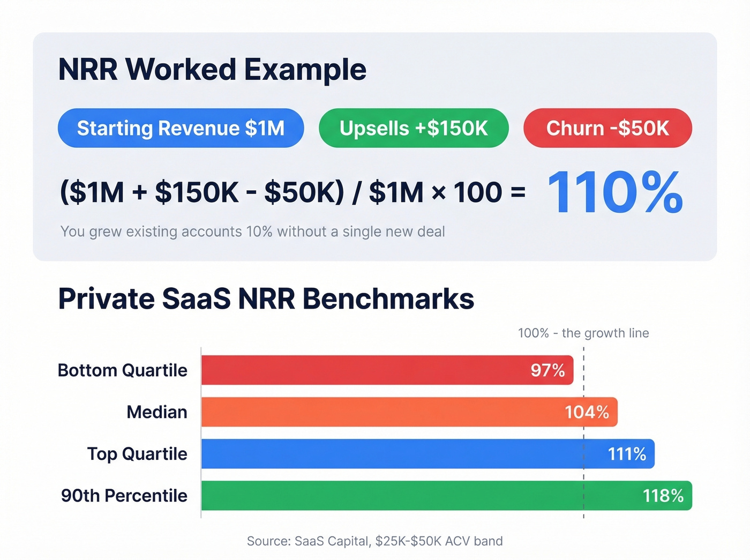Click the 100% growth line annotation
This screenshot has height=560, width=750.
[x=583, y=333]
